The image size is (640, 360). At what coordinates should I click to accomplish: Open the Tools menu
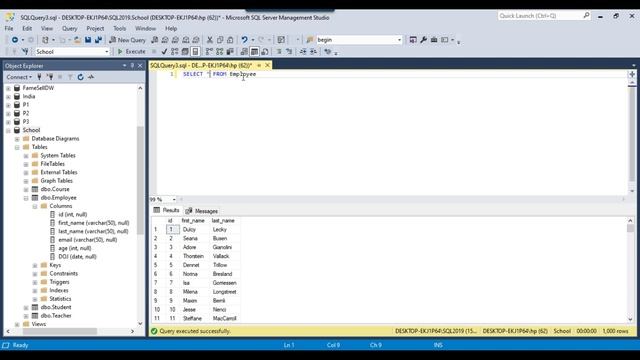click(120, 29)
